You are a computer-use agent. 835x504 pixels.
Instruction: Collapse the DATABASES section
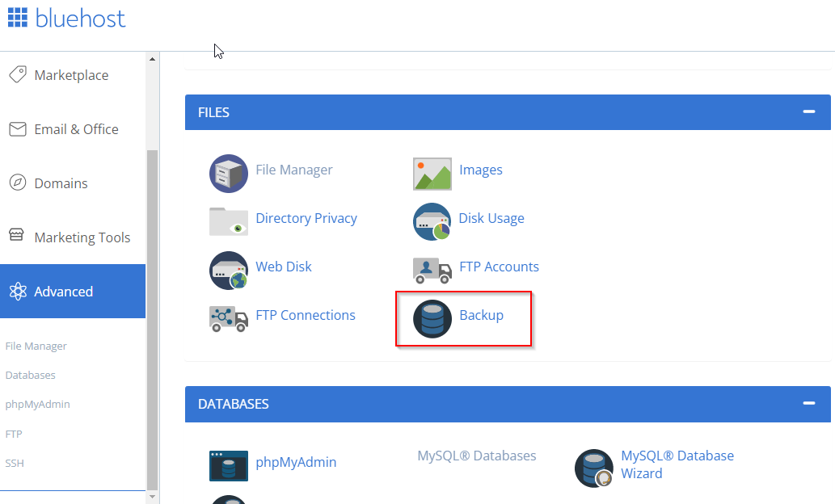click(809, 403)
